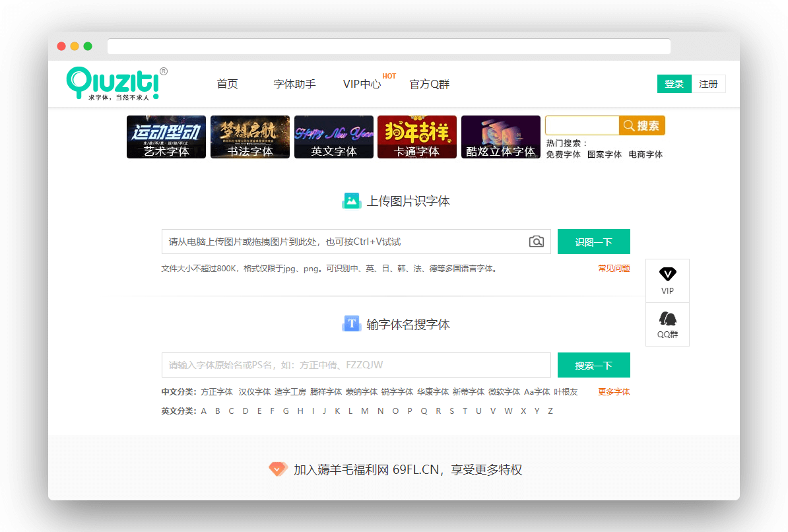Select the 造字工房 category
The image size is (788, 532).
[x=290, y=391]
